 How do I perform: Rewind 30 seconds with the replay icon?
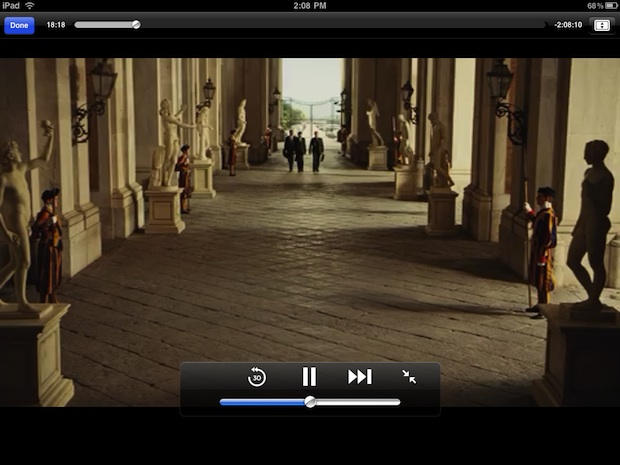(x=257, y=376)
